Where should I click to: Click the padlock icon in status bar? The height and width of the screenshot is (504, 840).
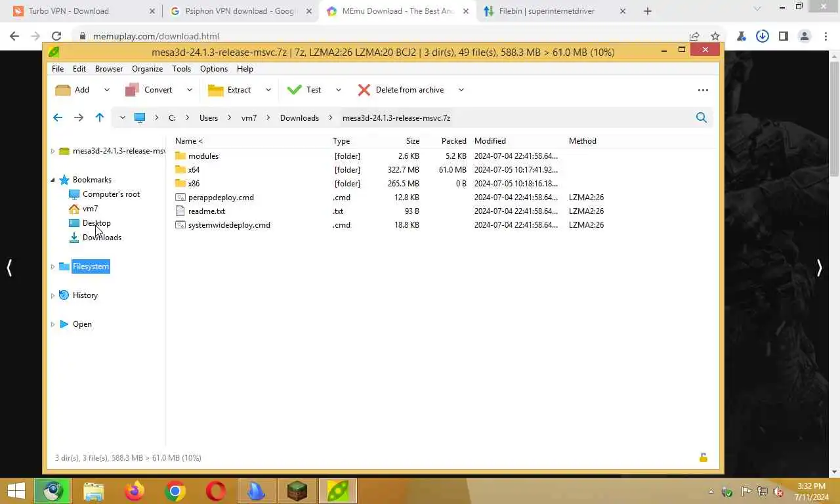pyautogui.click(x=703, y=457)
